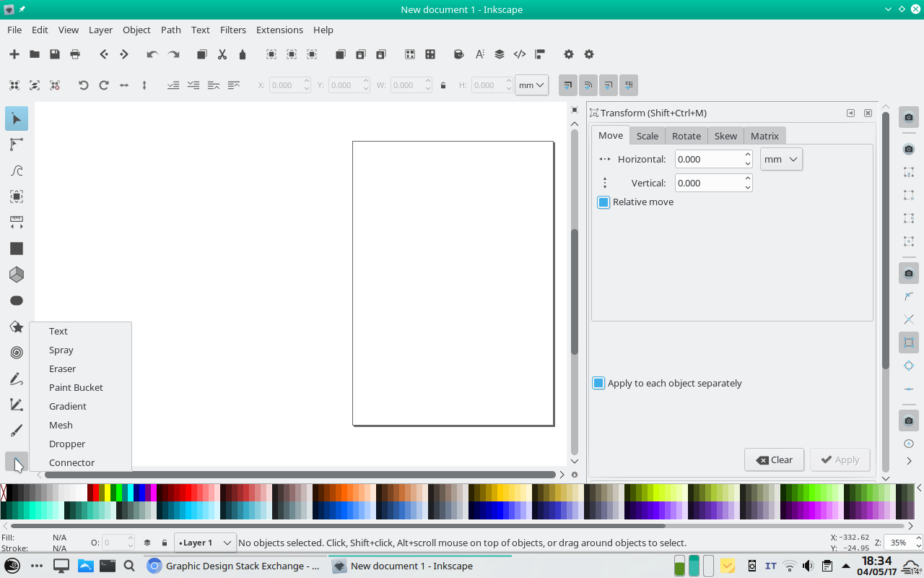Expand the Layer 1 selector dropdown

coord(206,543)
